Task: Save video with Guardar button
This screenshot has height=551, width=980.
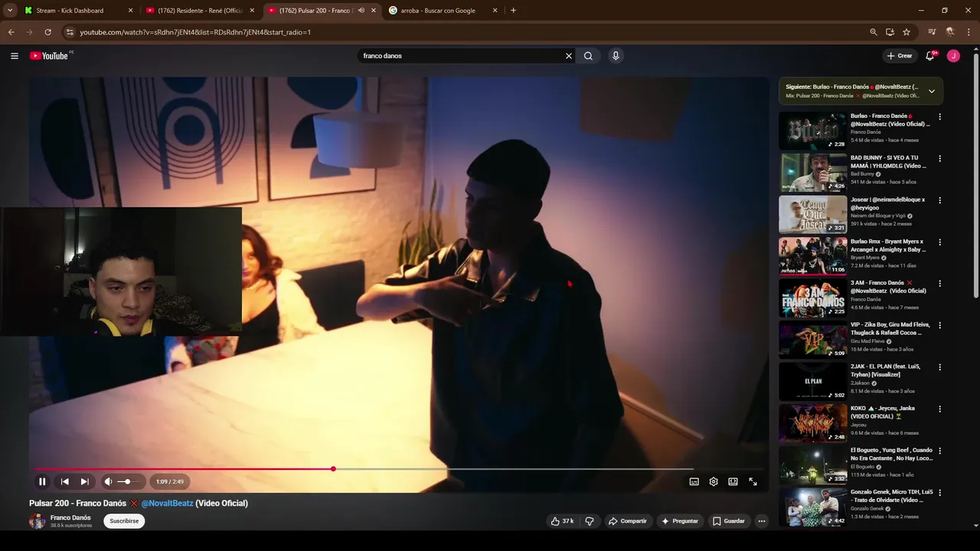Action: (729, 521)
